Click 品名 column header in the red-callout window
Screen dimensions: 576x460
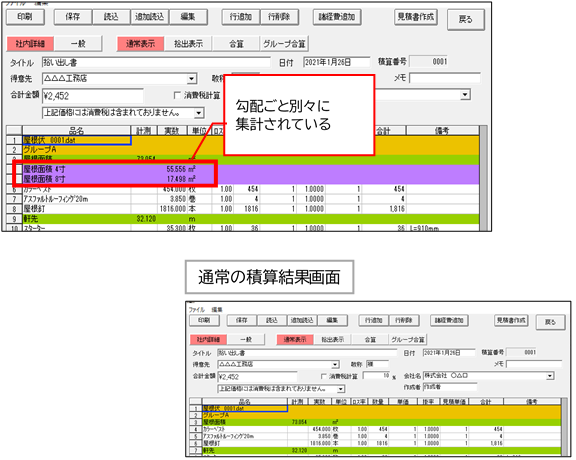76,130
